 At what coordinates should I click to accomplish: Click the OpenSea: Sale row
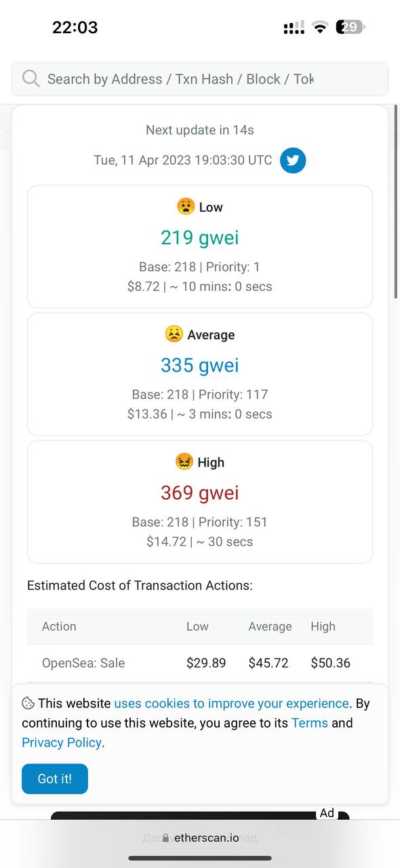click(200, 663)
